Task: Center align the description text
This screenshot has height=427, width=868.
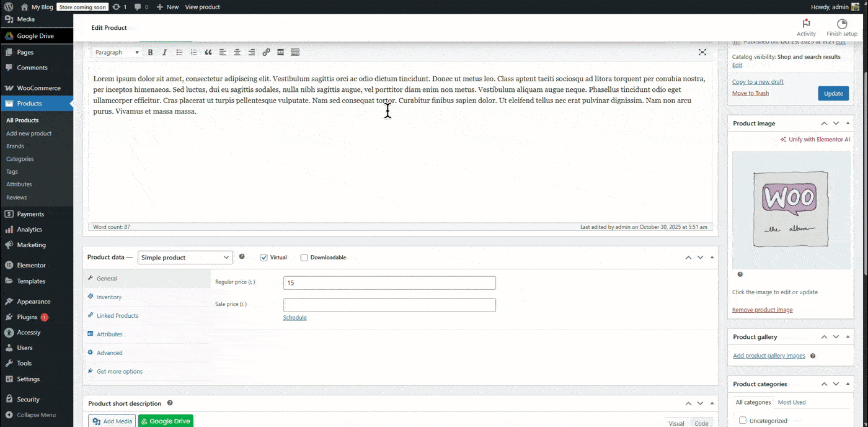Action: [237, 53]
